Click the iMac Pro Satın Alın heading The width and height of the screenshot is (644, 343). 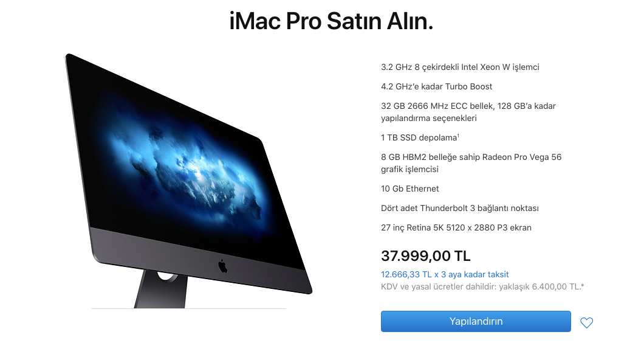[x=331, y=21]
